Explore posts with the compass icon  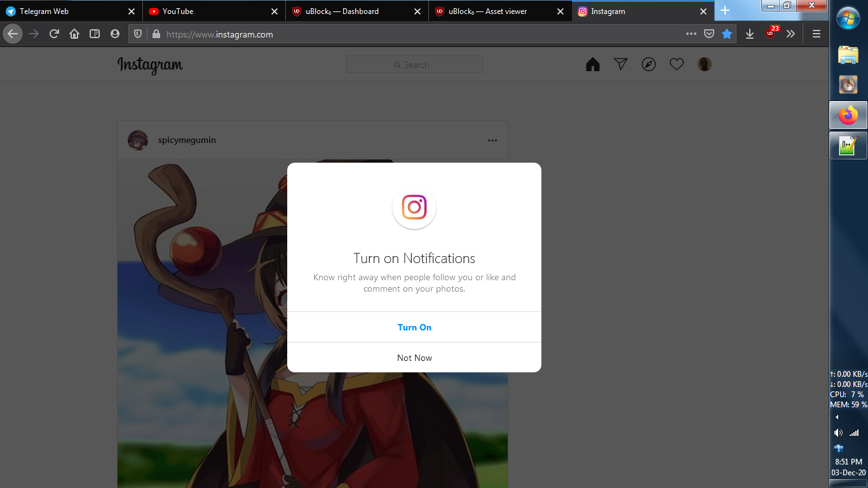tap(648, 64)
